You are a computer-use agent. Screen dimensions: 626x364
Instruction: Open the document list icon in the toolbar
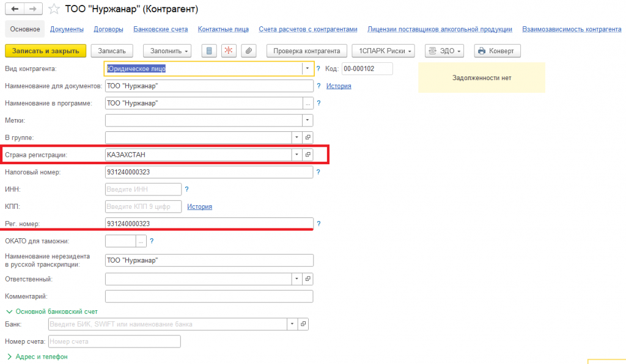coord(209,51)
